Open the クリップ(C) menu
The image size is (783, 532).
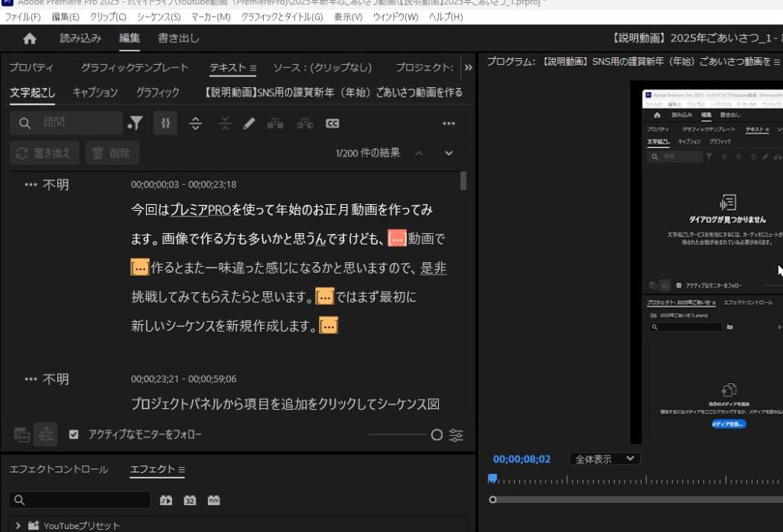(x=108, y=17)
